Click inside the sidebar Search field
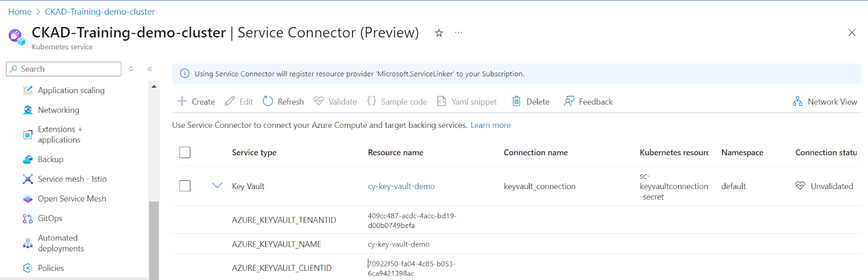This screenshot has height=280, width=868. [63, 69]
